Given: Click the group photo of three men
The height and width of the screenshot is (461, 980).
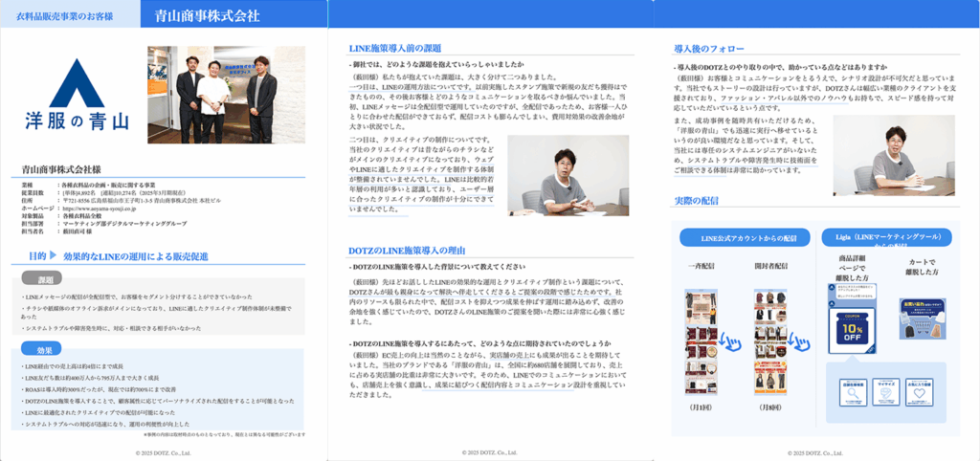Looking at the screenshot, I should [227, 94].
